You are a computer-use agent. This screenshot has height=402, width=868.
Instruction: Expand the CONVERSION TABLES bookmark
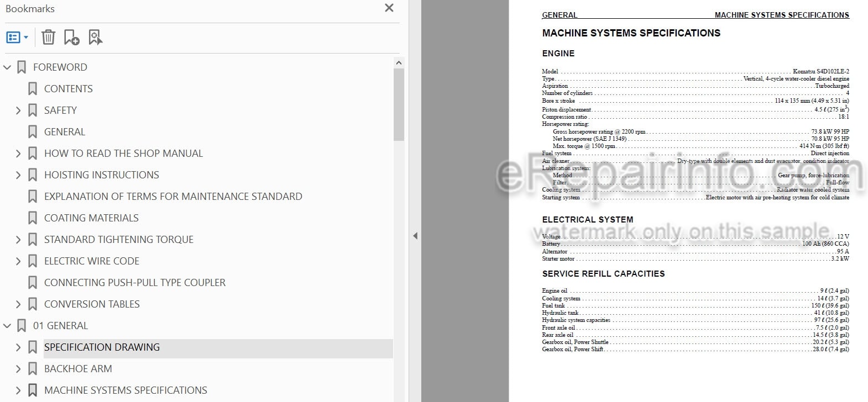click(18, 304)
